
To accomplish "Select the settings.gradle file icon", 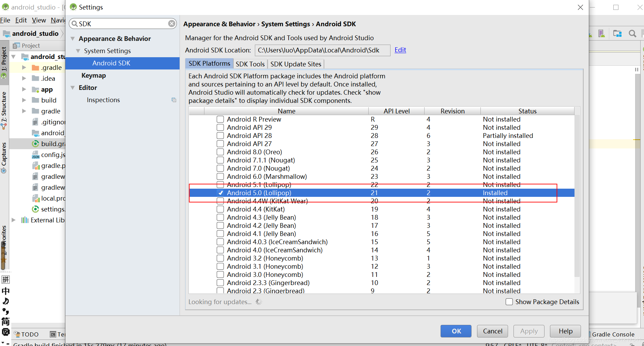I will click(x=35, y=209).
